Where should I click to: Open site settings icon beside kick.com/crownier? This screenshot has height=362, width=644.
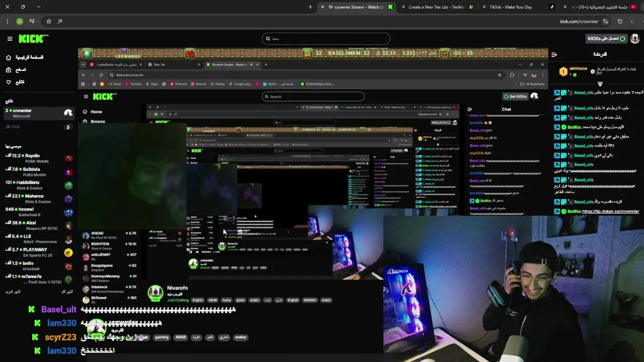(605, 21)
